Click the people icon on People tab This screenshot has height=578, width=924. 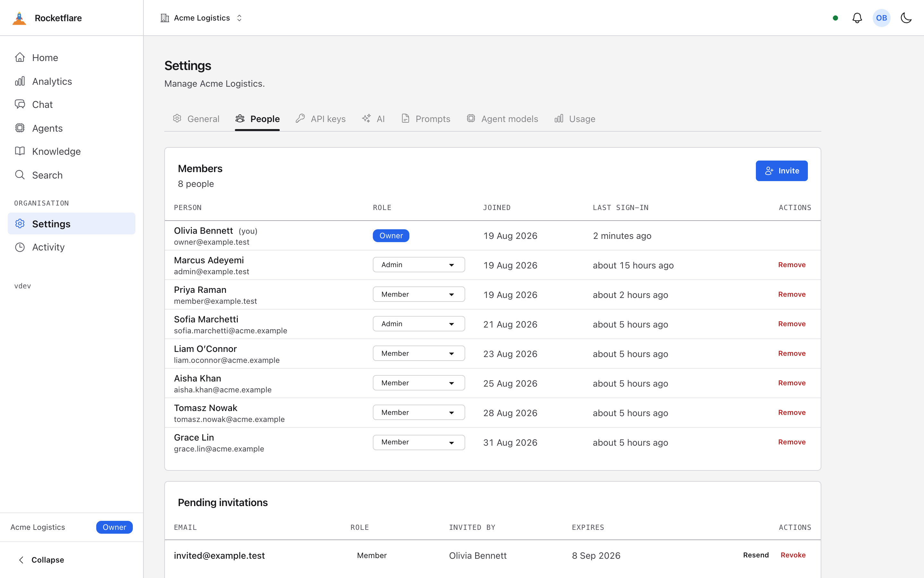[240, 118]
